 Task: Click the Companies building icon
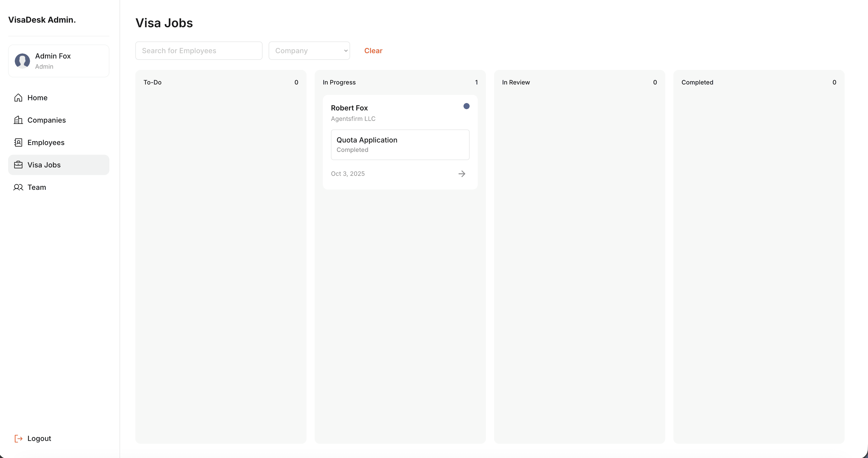coord(18,120)
